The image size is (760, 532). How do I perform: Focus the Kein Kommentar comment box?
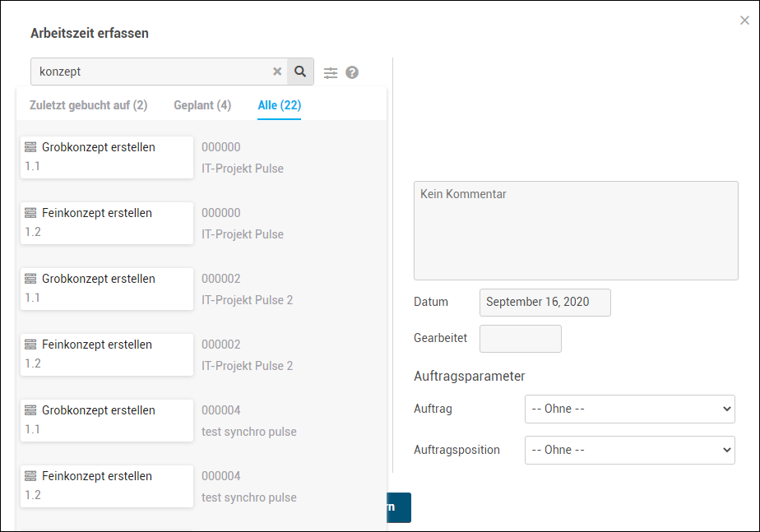576,230
